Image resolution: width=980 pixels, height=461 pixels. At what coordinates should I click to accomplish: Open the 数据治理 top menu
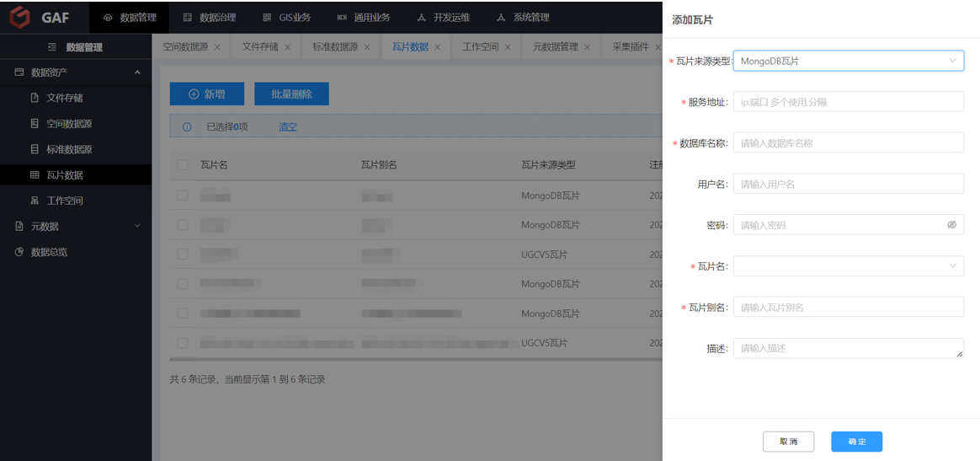tap(210, 18)
